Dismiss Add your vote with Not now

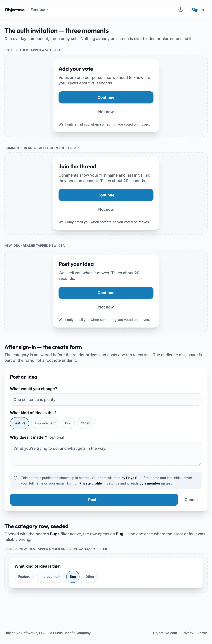[x=106, y=112]
